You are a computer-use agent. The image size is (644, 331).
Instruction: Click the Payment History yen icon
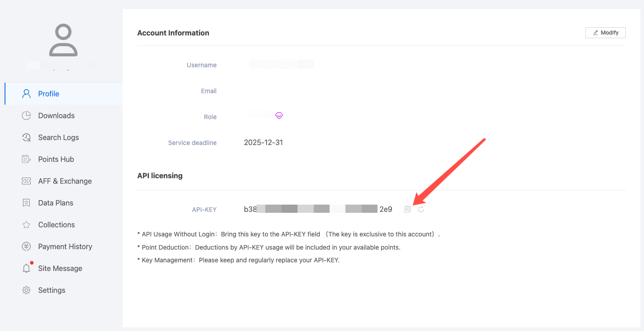click(26, 246)
